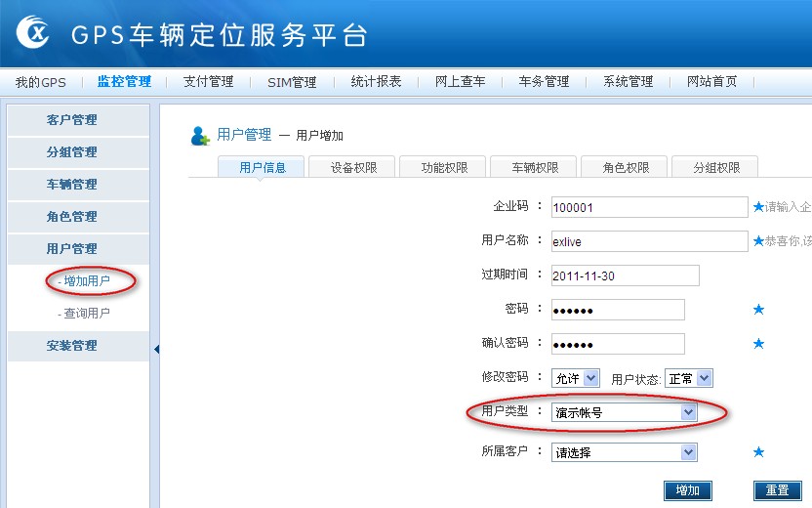Select the 角色权限 tab
Screen dimensions: 812x508
[626, 167]
